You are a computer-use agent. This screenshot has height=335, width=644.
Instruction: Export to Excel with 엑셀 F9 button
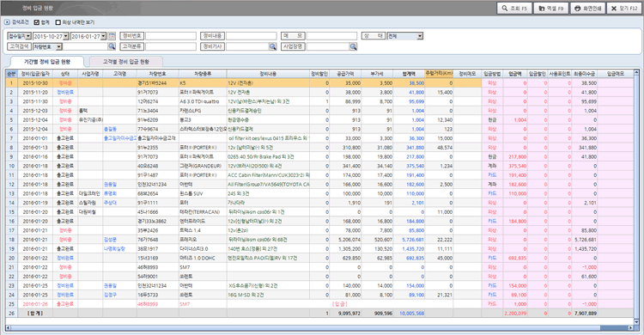coord(550,9)
